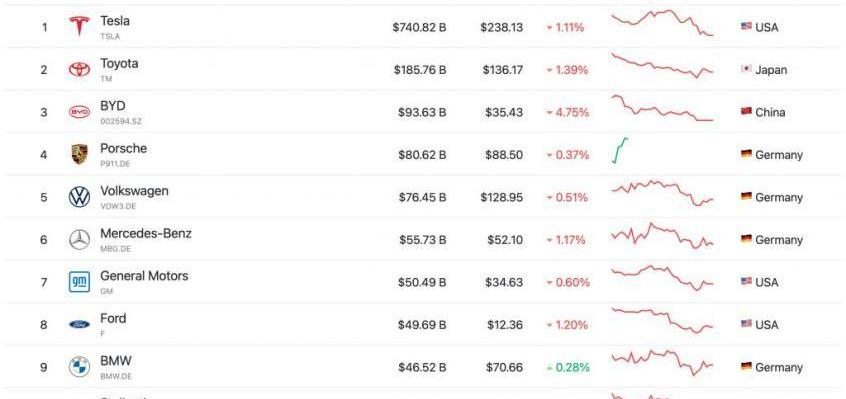Click the General Motors gm logo
The width and height of the screenshot is (846, 399).
[x=79, y=282]
